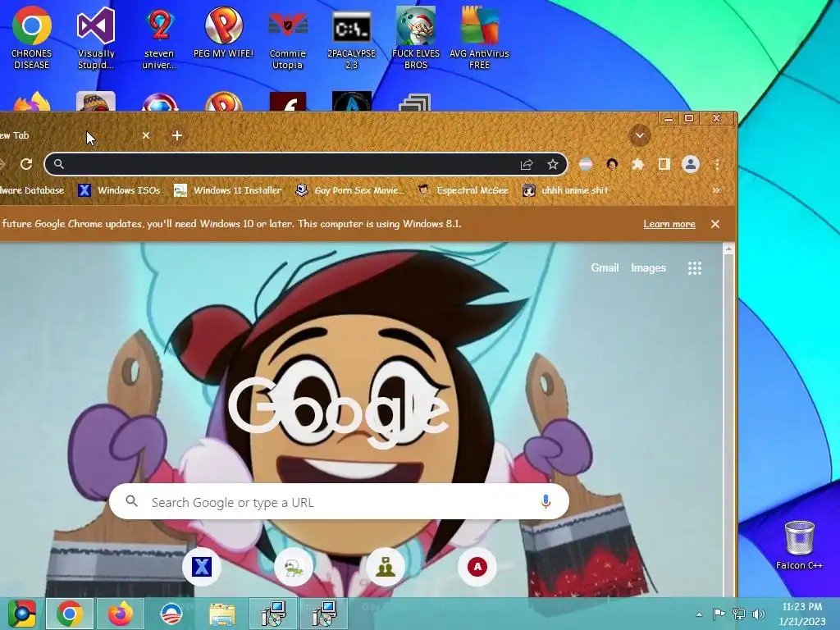Image resolution: width=840 pixels, height=630 pixels.
Task: Open Chrome's three-dot menu
Action: tap(717, 164)
